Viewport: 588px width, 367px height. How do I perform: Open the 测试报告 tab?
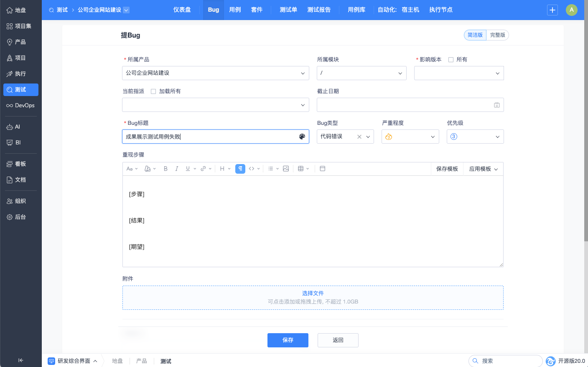[319, 10]
